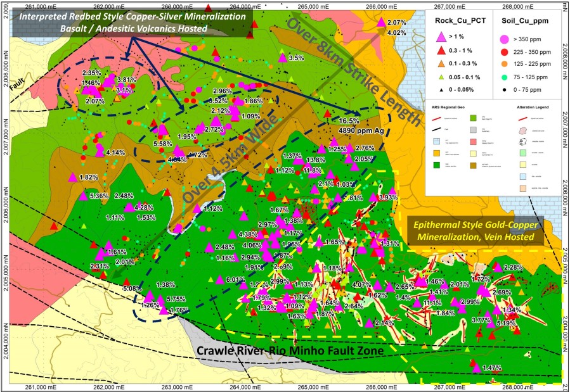Click the magenta triangle marker beside 6.01%
570x392 pixels.
tap(219, 279)
